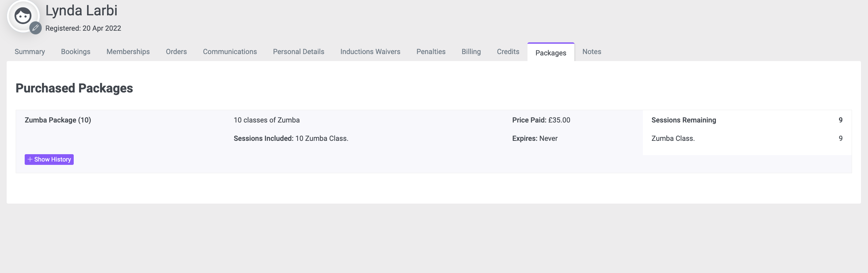Select the Credits tab
The width and height of the screenshot is (868, 273).
pos(508,52)
